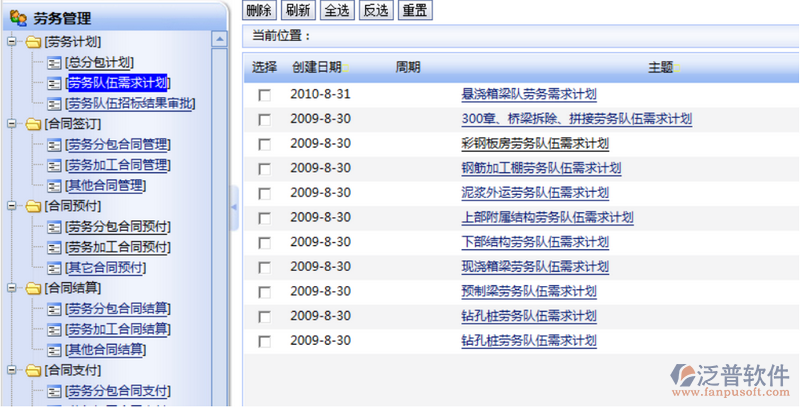800x408 pixels.
Task: Collapse the 合同预付 tree node
Action: [11, 206]
